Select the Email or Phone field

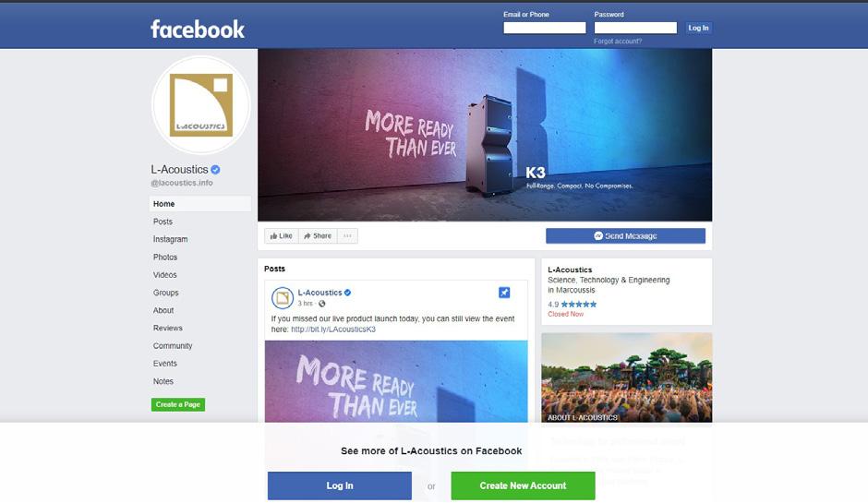tap(544, 28)
